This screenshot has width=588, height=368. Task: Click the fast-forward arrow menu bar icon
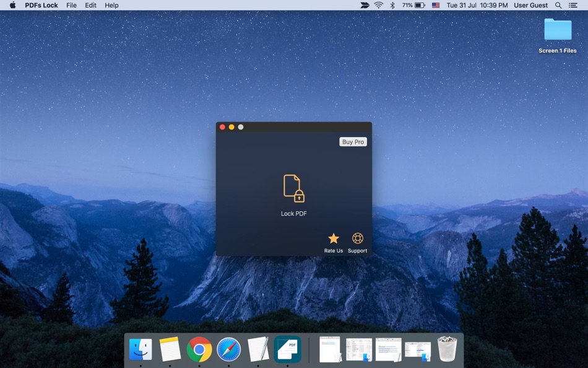pos(365,5)
